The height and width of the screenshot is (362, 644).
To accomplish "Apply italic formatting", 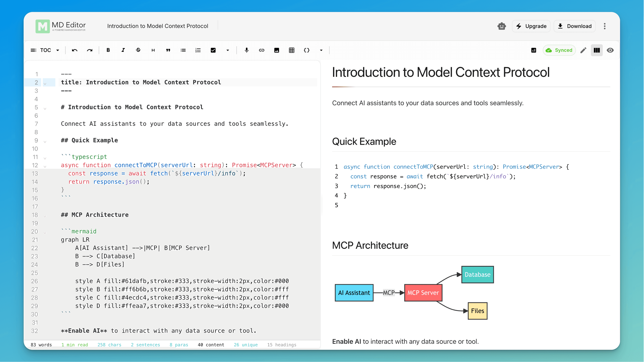I will (123, 50).
